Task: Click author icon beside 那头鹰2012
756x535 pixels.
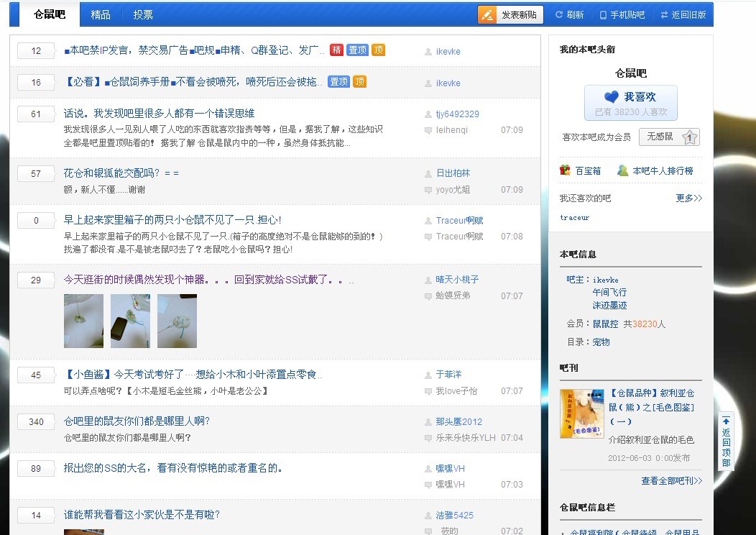Action: pyautogui.click(x=428, y=422)
